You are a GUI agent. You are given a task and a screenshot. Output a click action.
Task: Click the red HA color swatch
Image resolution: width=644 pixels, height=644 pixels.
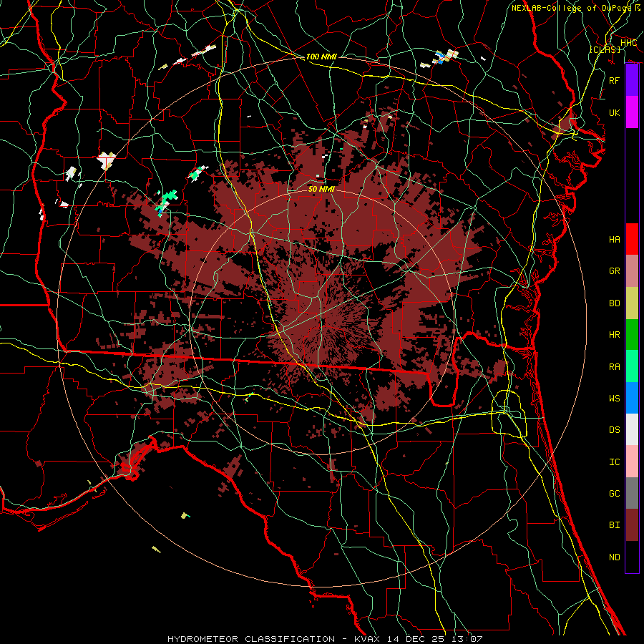(x=632, y=239)
